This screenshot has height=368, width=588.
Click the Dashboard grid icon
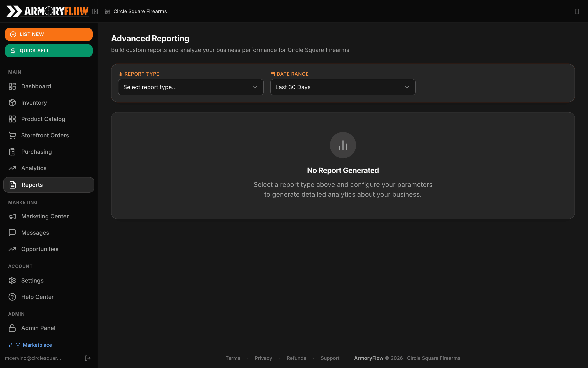pos(12,86)
